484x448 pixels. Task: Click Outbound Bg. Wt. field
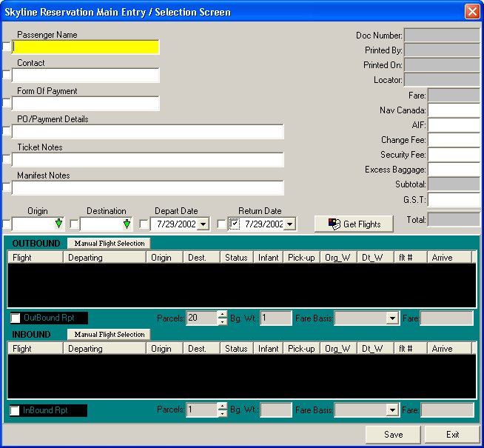click(x=275, y=318)
